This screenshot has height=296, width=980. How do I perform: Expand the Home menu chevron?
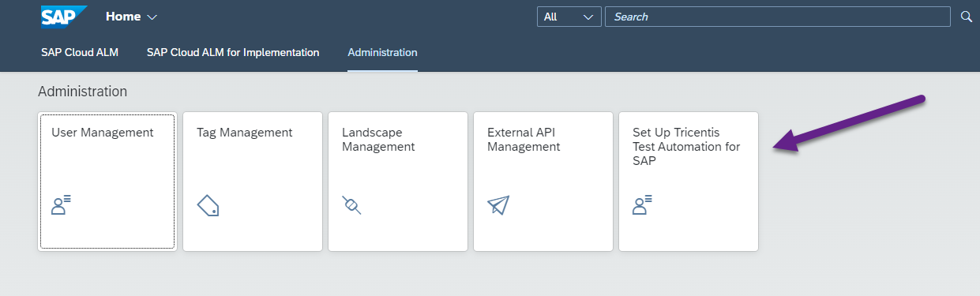(x=152, y=17)
